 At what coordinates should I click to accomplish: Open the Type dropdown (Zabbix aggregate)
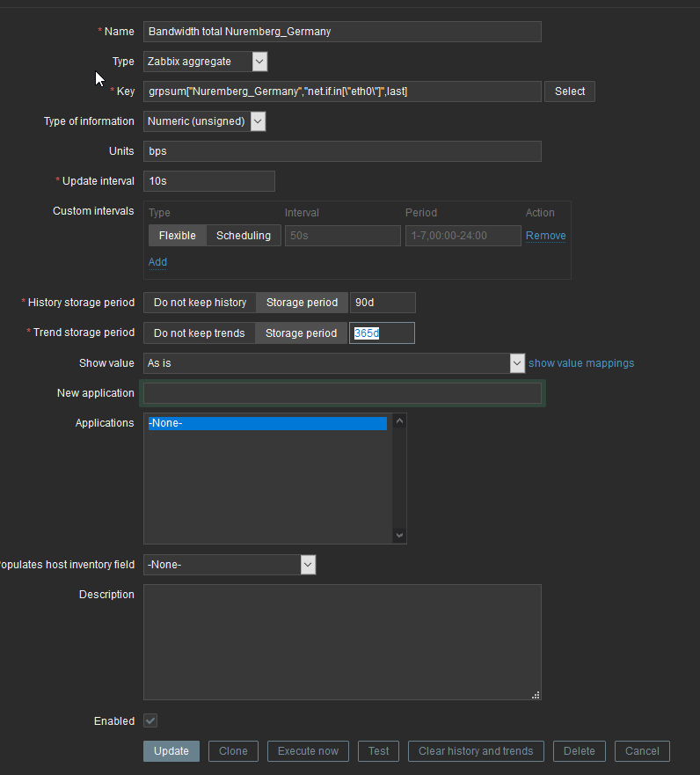(205, 62)
